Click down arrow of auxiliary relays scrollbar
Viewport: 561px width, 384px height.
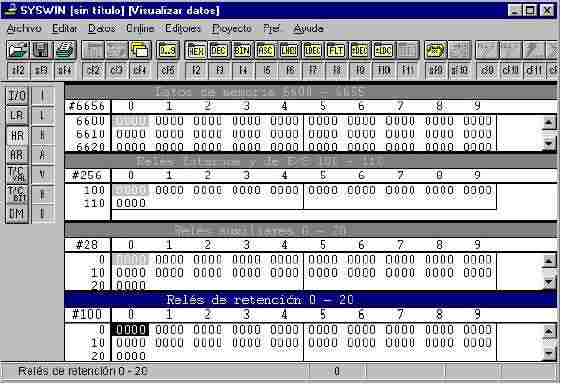(549, 283)
